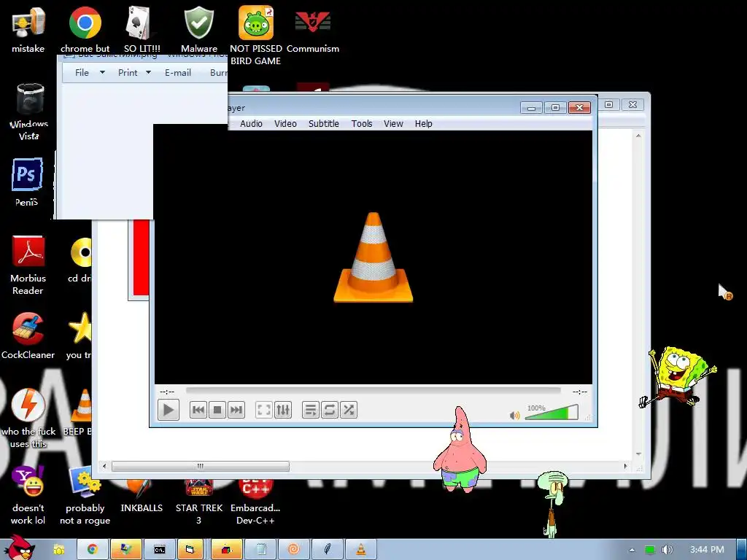Image resolution: width=747 pixels, height=560 pixels.
Task: Click the VLC seek bar
Action: pos(373,391)
